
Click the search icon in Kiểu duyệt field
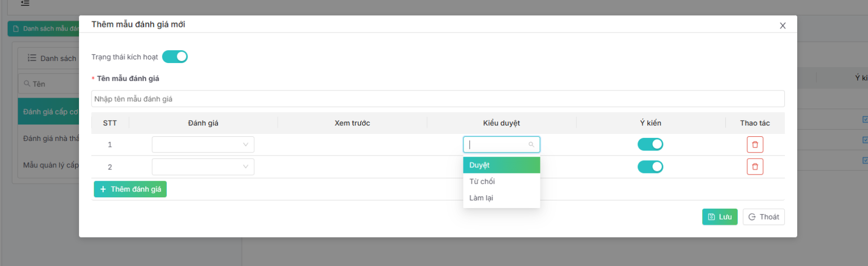531,145
